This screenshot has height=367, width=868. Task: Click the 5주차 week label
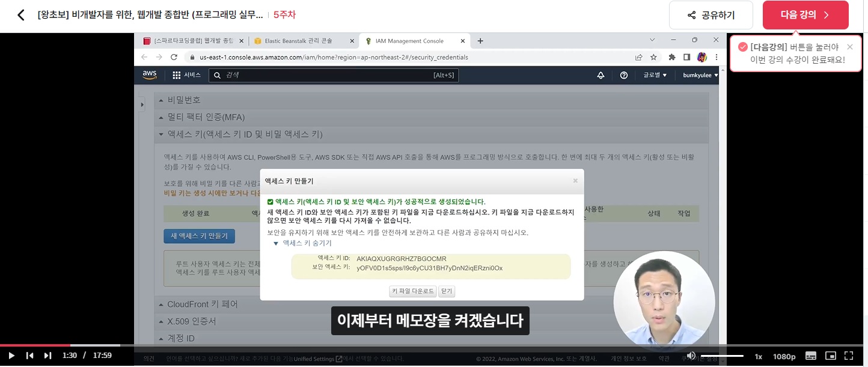click(x=284, y=15)
